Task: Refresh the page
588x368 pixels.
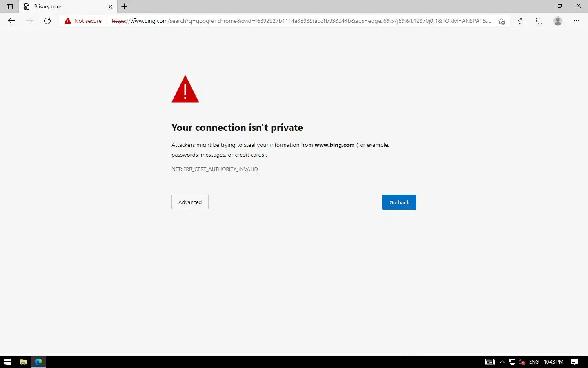Action: click(x=47, y=21)
